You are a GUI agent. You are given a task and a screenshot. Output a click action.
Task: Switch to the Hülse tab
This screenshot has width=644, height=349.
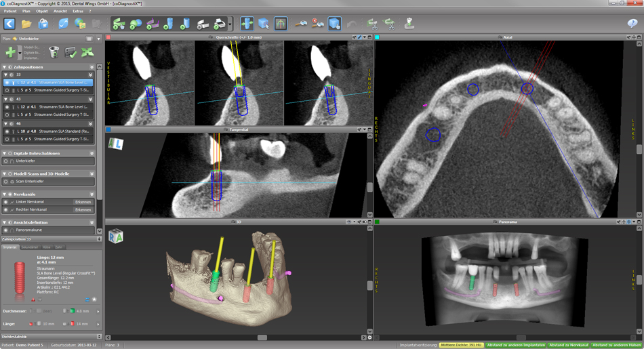tap(46, 247)
